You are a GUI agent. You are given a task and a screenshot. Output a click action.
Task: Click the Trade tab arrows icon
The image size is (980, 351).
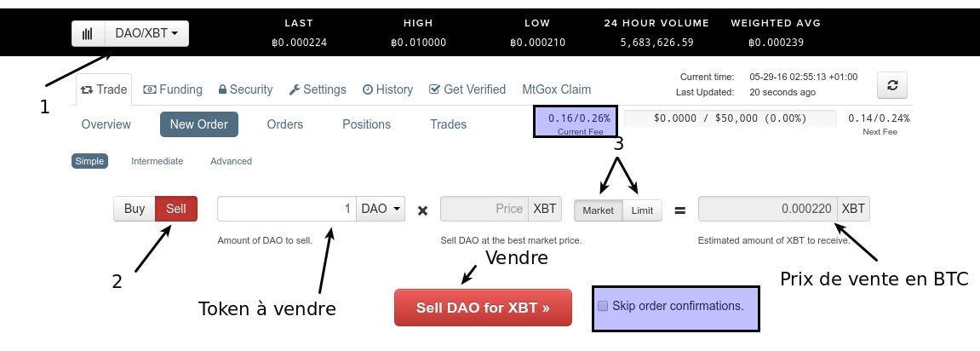coord(87,89)
